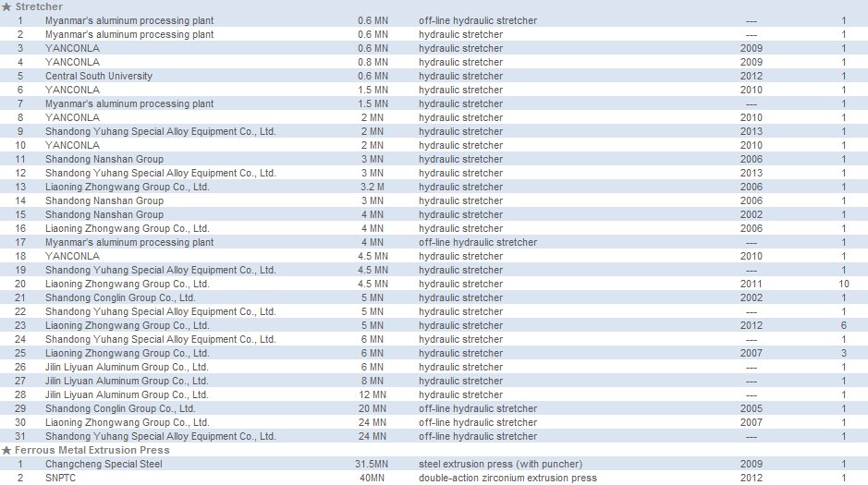Click the 2009 year beside Changcheng Special Steel
The width and height of the screenshot is (868, 485).
[752, 464]
